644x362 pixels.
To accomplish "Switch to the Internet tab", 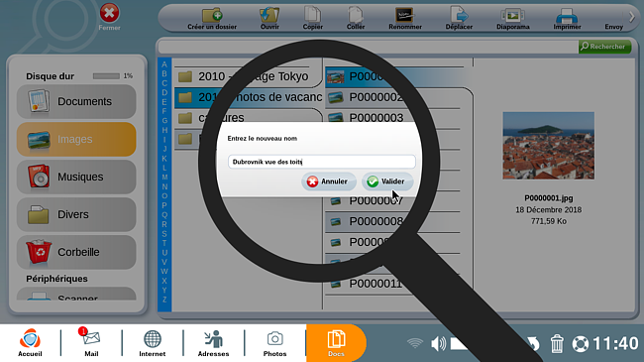I will 152,343.
